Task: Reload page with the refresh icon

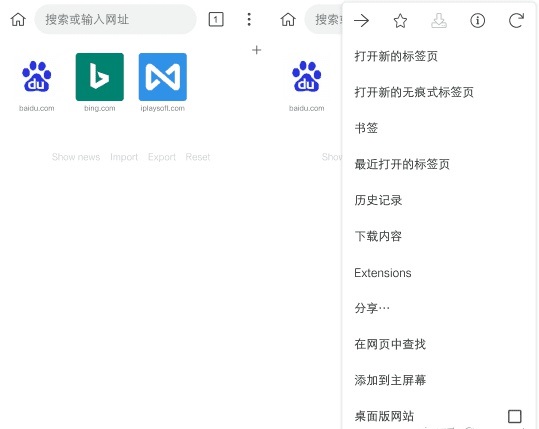Action: pyautogui.click(x=516, y=21)
